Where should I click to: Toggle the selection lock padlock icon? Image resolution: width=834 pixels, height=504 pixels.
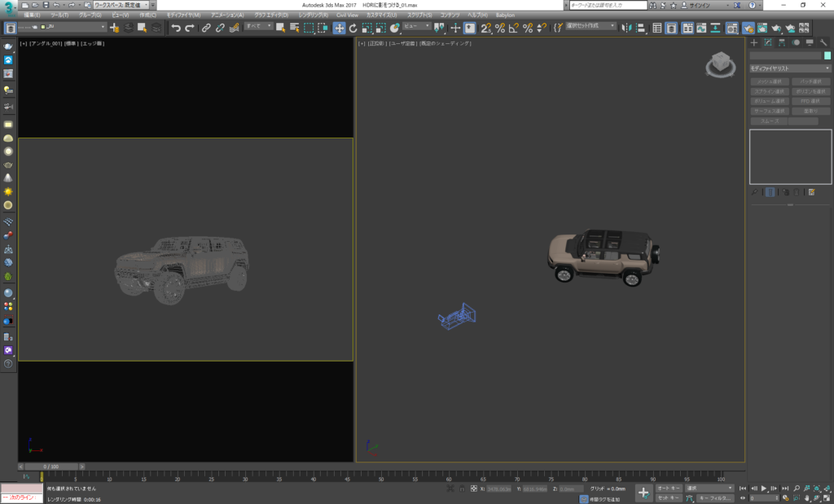463,489
